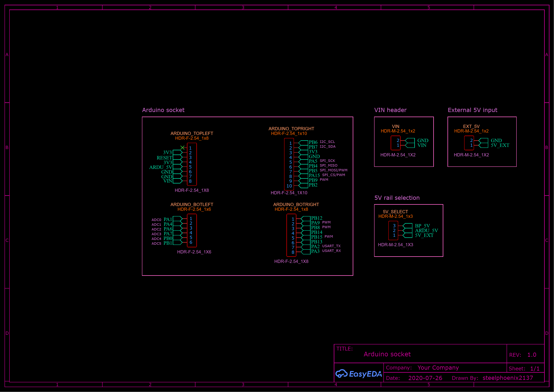
Task: Select the no-connect X marker on ARDUINO_TOPLEFT pin 1
Action: [x=182, y=147]
